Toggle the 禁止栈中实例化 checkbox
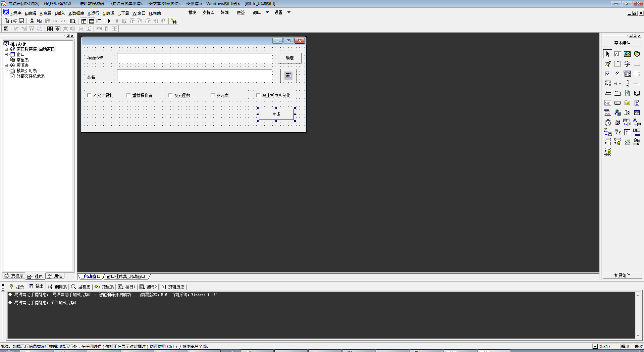644x352 pixels. pyautogui.click(x=258, y=95)
